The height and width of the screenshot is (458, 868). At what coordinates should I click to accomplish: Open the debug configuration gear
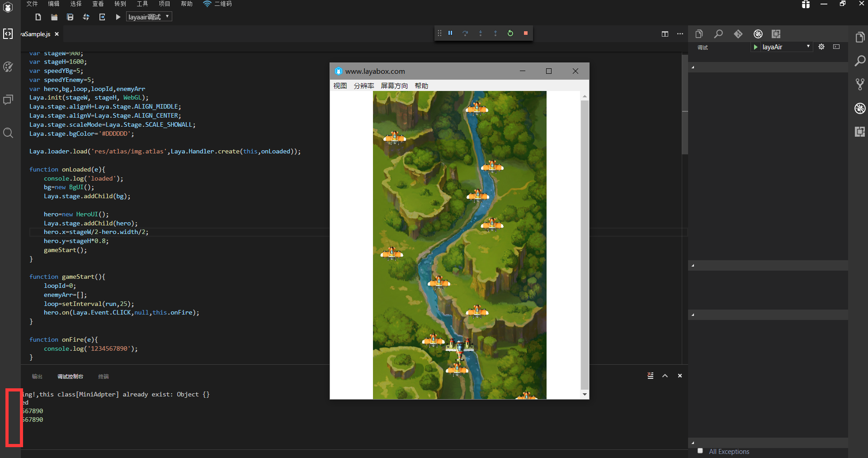(x=821, y=47)
